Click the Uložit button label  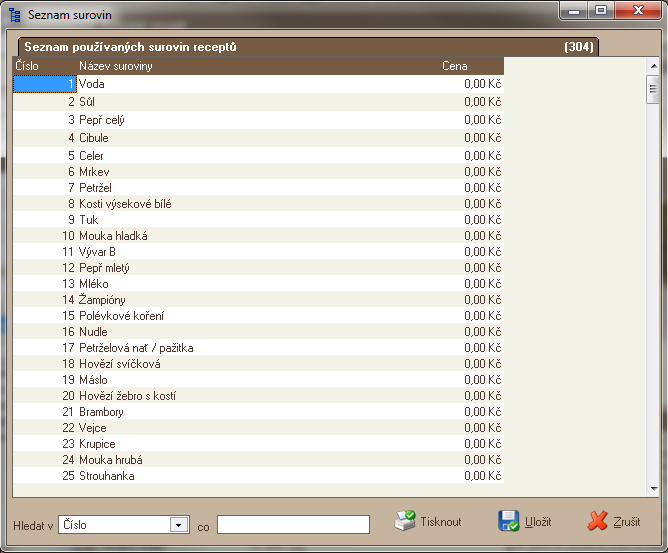click(x=538, y=522)
